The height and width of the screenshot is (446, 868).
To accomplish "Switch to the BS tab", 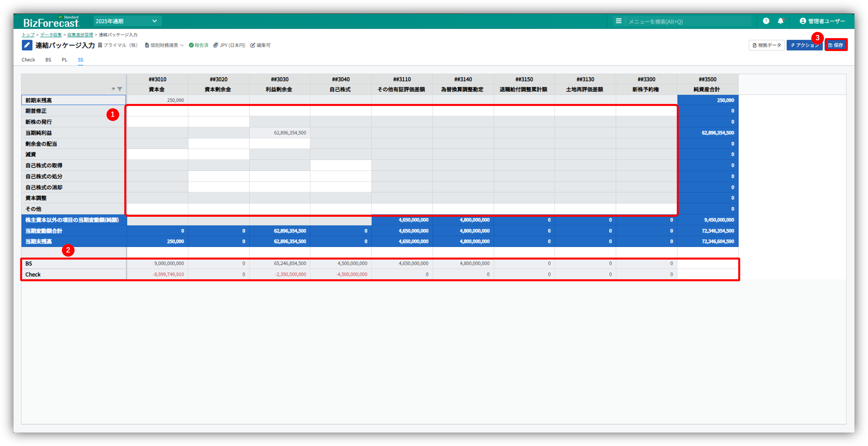I will coord(48,60).
